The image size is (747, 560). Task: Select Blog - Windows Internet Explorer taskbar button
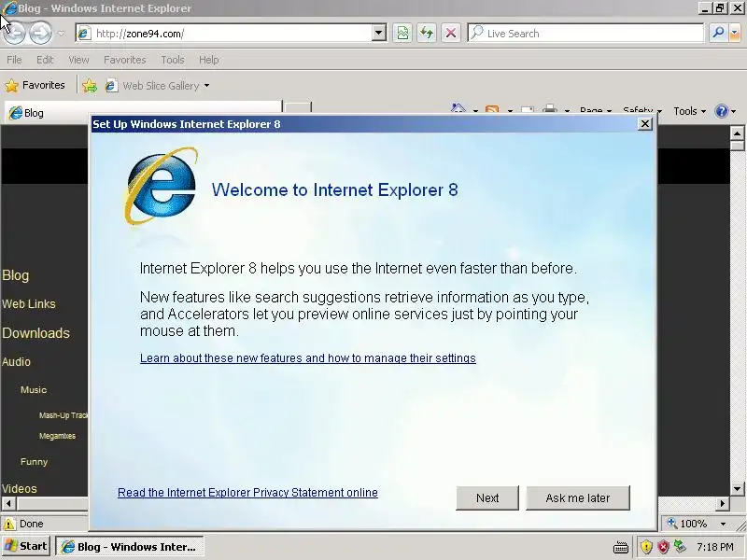130,547
